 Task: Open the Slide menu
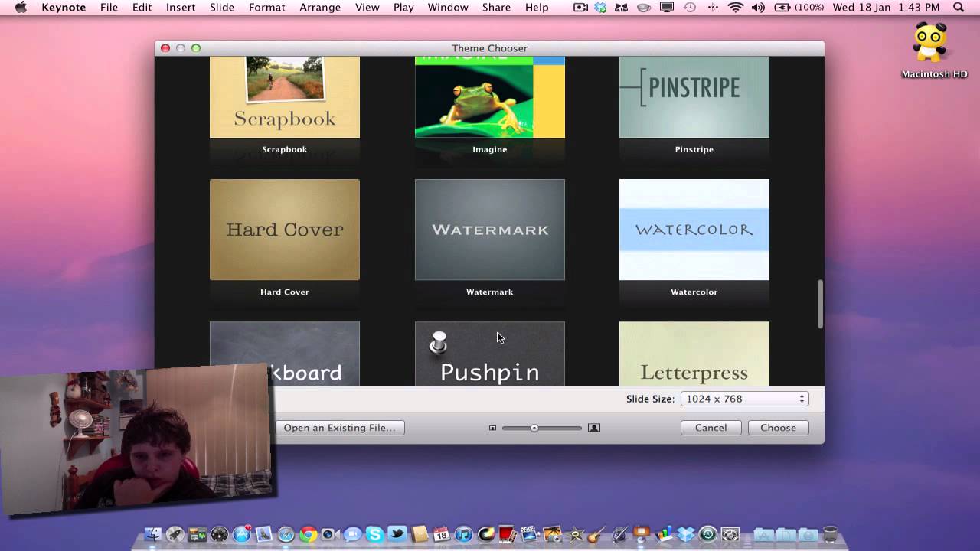tap(222, 7)
